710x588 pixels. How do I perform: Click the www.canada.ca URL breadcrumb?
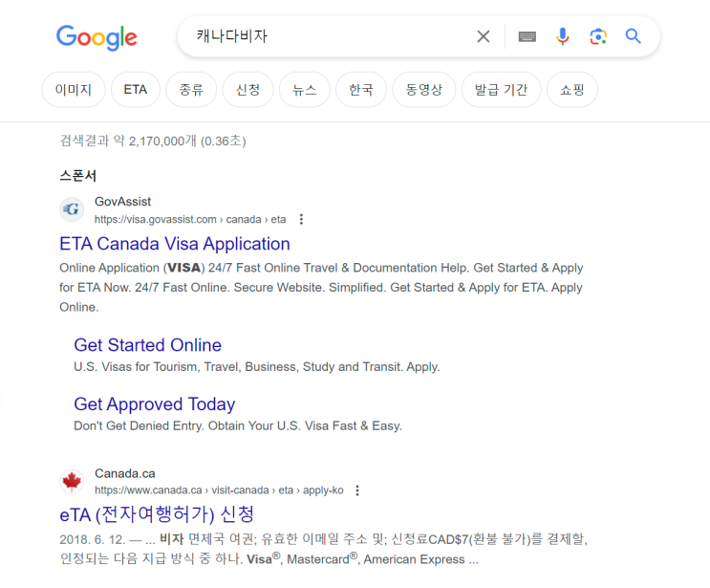[219, 490]
